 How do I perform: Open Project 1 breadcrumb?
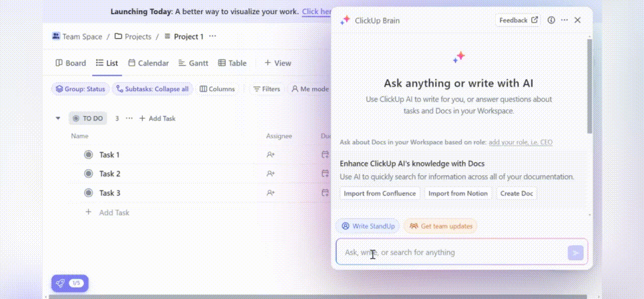click(184, 37)
